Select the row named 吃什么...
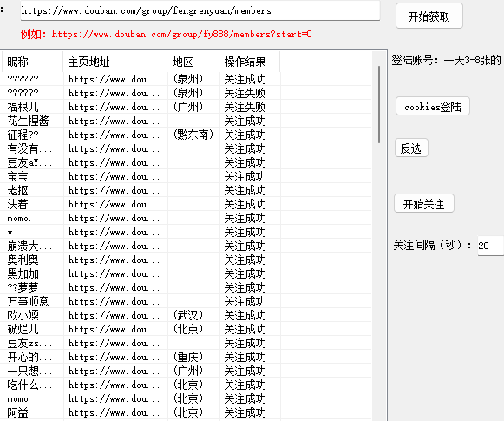504x421 pixels. pyautogui.click(x=187, y=385)
